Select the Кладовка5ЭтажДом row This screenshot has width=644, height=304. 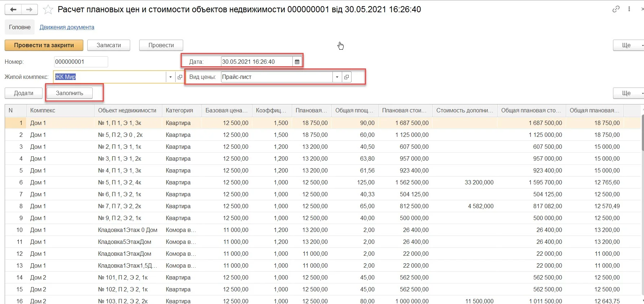[125, 242]
